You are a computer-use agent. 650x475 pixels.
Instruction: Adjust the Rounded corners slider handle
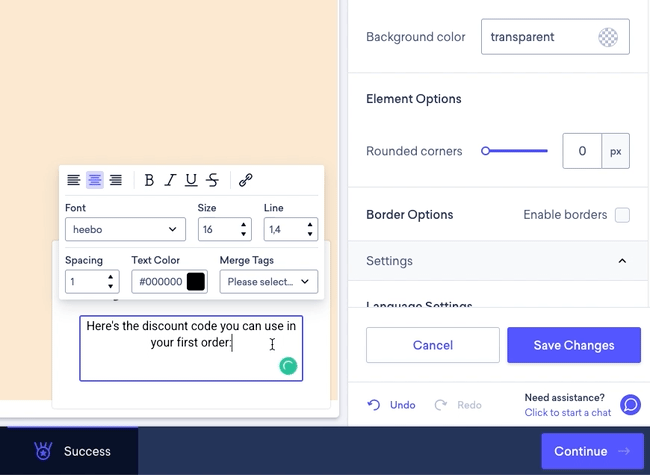tap(485, 151)
